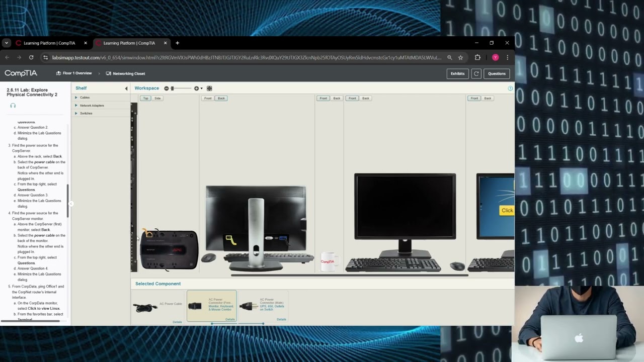Open the Chrome extensions puzzle icon
The width and height of the screenshot is (644, 362).
(x=477, y=57)
